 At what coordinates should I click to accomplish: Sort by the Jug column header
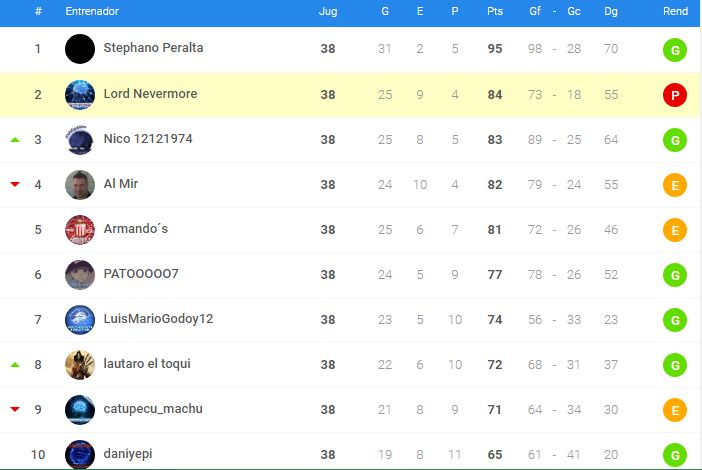point(328,11)
